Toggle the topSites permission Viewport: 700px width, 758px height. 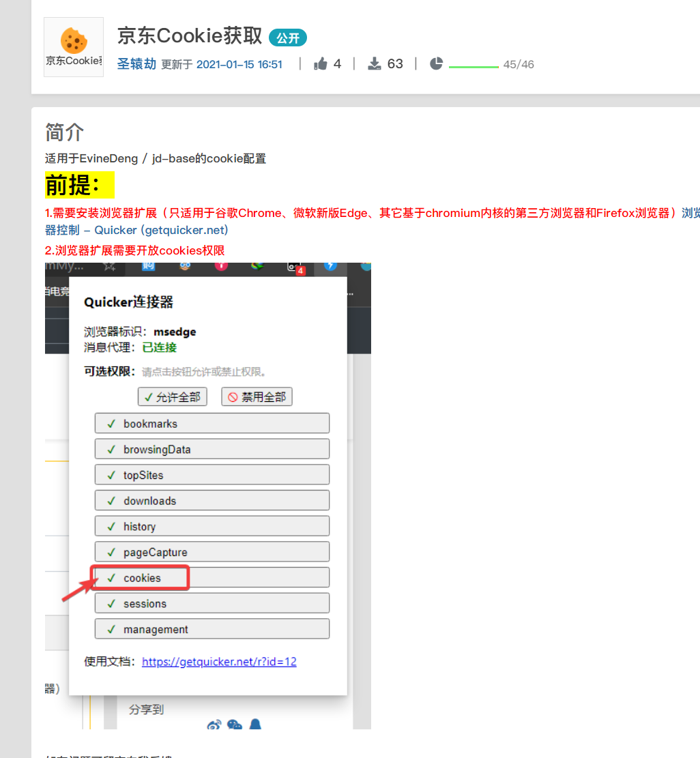coord(212,475)
